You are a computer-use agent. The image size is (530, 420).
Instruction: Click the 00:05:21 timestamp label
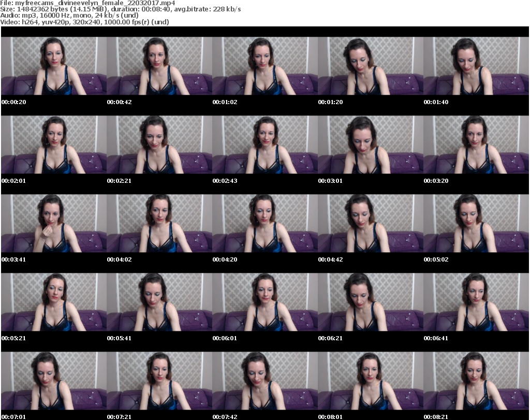[x=13, y=338]
